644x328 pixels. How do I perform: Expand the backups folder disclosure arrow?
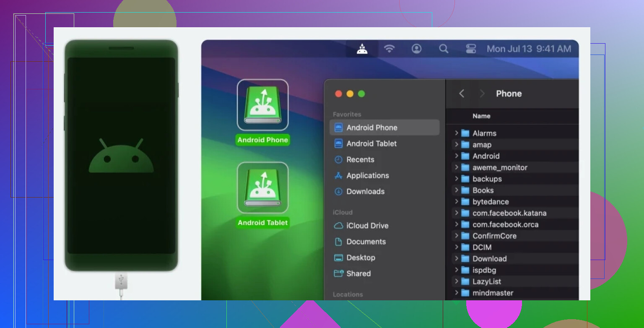coord(456,179)
